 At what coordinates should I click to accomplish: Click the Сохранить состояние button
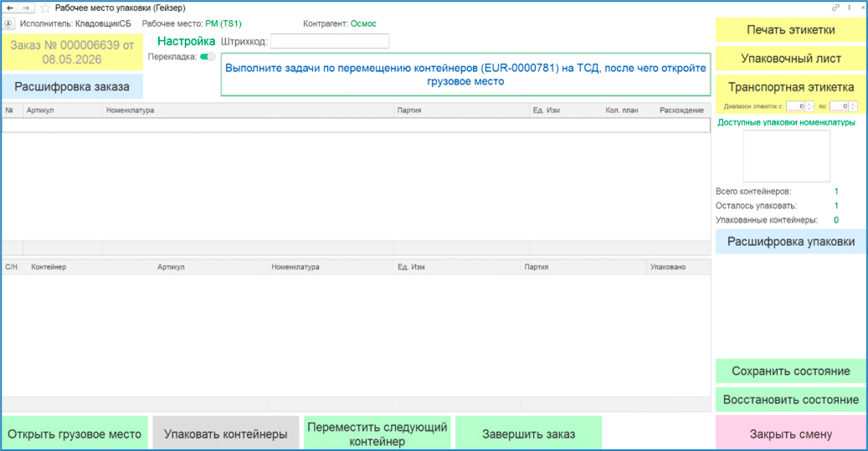(x=790, y=372)
